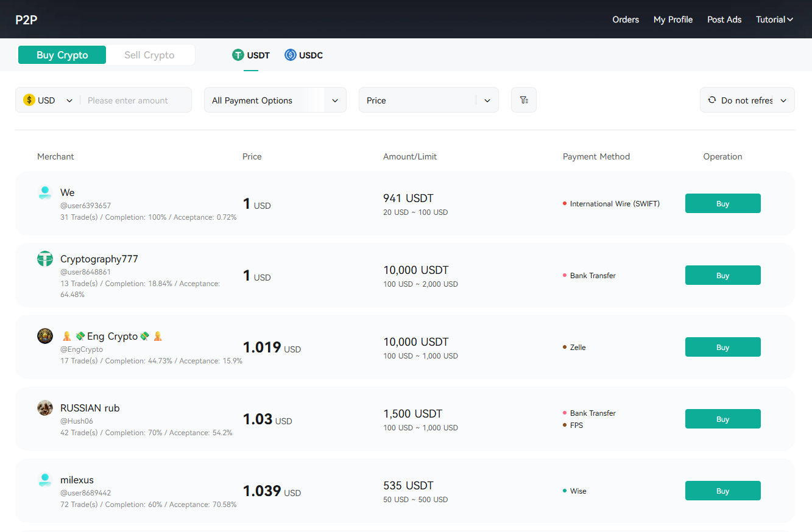The height and width of the screenshot is (532, 812).
Task: Click the 941 USDT amount
Action: click(408, 198)
